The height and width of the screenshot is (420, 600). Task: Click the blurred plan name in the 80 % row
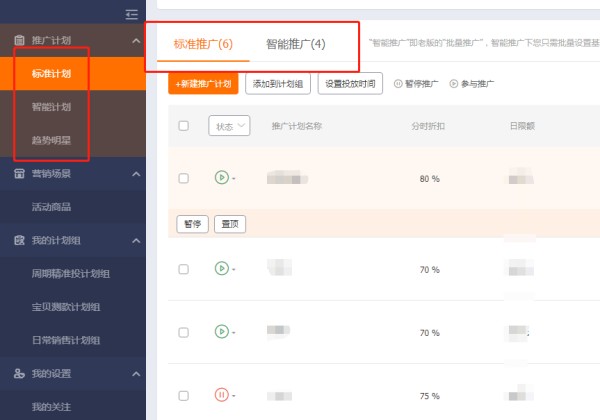[x=287, y=178]
